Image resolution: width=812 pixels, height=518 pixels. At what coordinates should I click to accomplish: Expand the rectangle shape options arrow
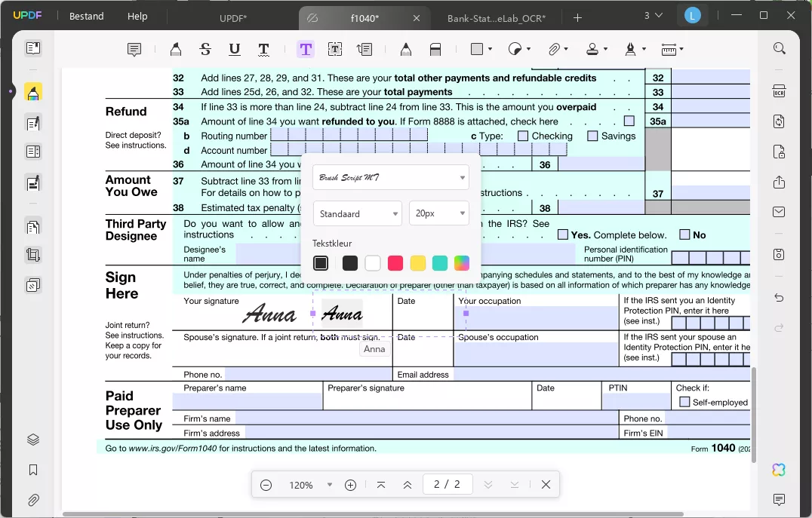[490, 49]
